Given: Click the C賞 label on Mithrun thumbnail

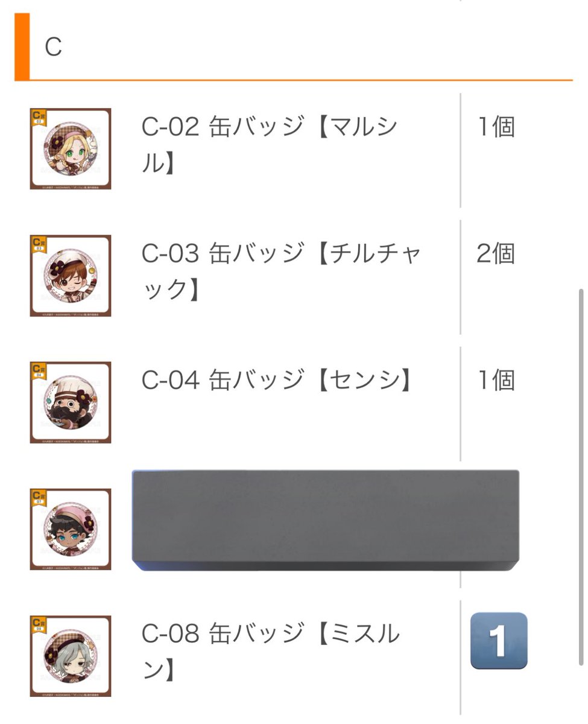Looking at the screenshot, I should click(x=39, y=621).
